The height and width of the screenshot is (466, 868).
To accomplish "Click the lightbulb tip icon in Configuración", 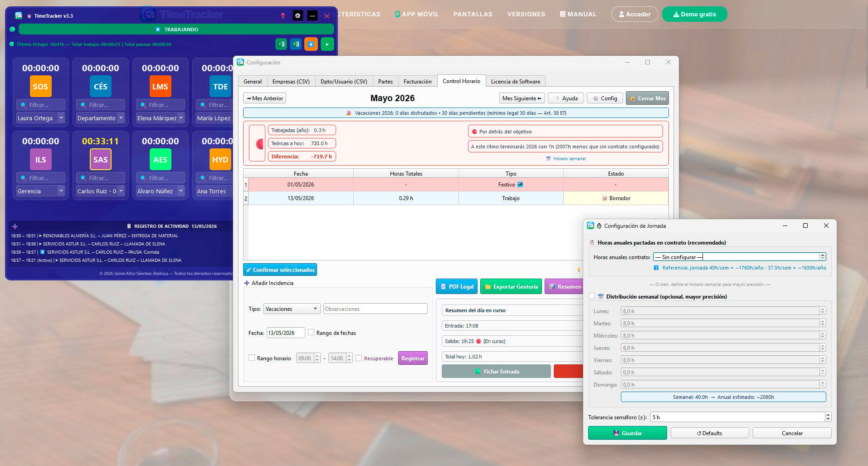I will 579,270.
